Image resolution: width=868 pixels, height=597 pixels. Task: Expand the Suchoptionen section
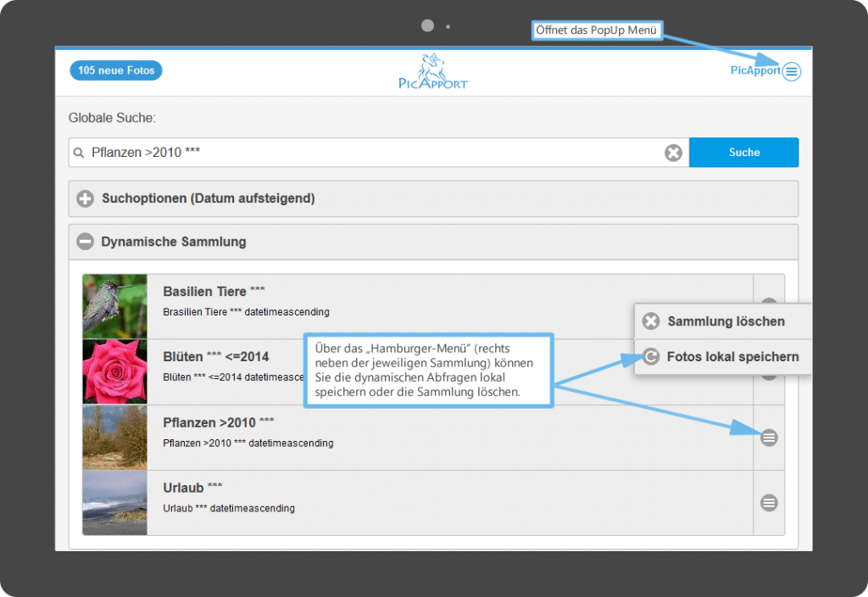85,199
